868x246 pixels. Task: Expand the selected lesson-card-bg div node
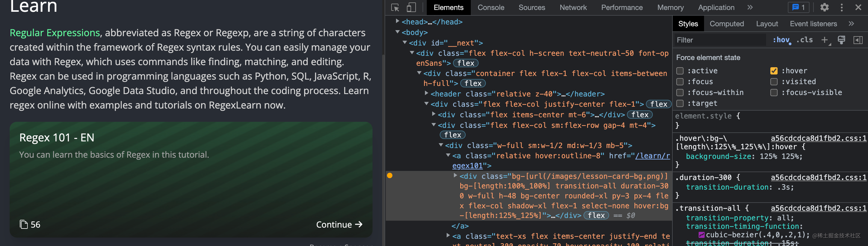[455, 175]
